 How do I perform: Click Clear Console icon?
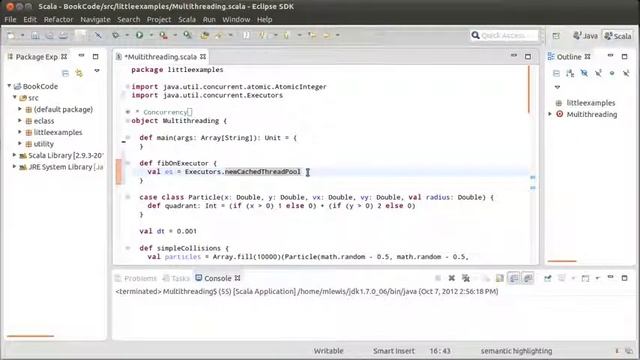click(x=486, y=278)
